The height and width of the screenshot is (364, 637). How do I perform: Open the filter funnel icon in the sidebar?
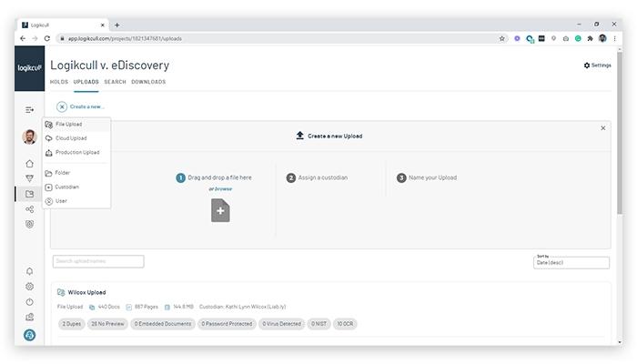click(29, 178)
